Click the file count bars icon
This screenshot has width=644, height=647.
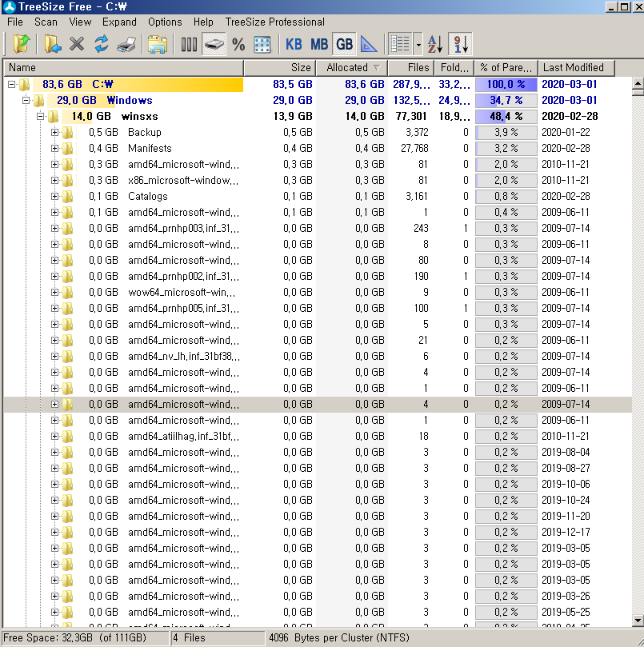[189, 44]
